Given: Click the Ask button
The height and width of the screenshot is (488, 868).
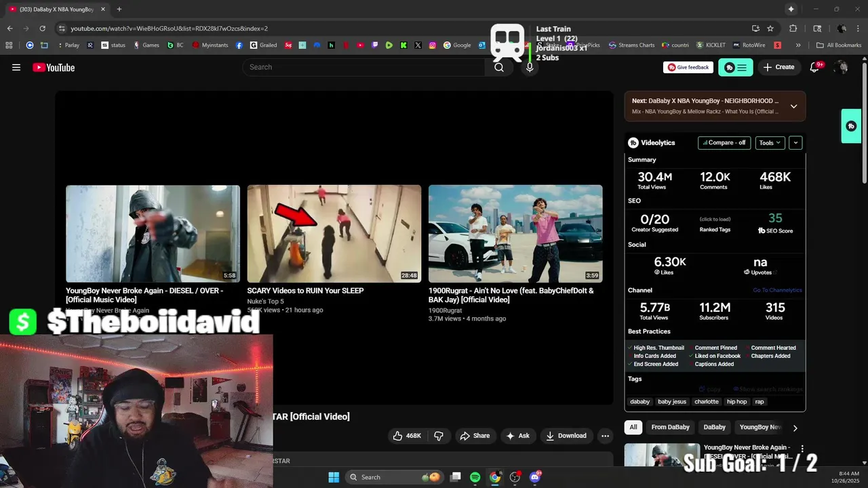Looking at the screenshot, I should tap(517, 436).
